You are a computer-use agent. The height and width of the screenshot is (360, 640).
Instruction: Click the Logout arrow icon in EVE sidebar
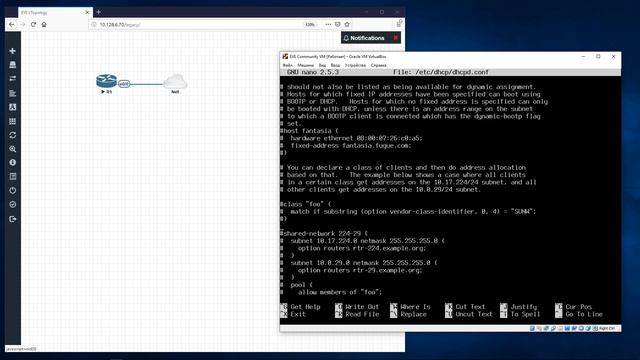tap(13, 219)
